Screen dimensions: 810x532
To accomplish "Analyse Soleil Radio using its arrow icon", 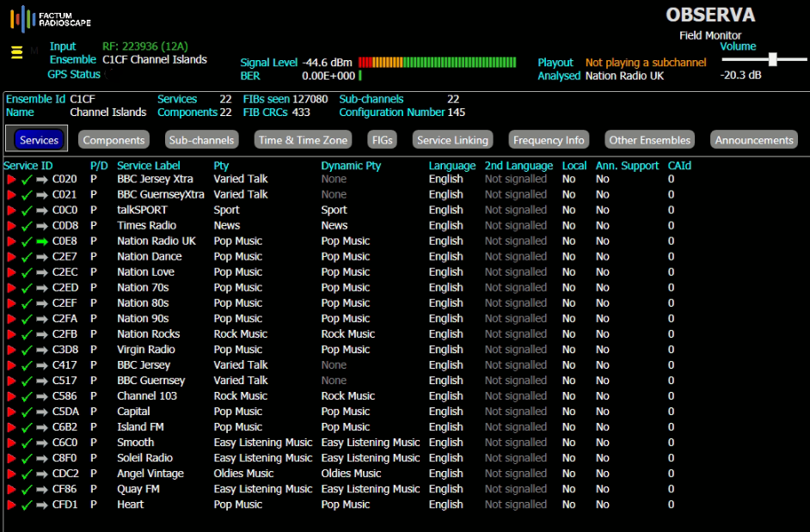I will (x=42, y=459).
